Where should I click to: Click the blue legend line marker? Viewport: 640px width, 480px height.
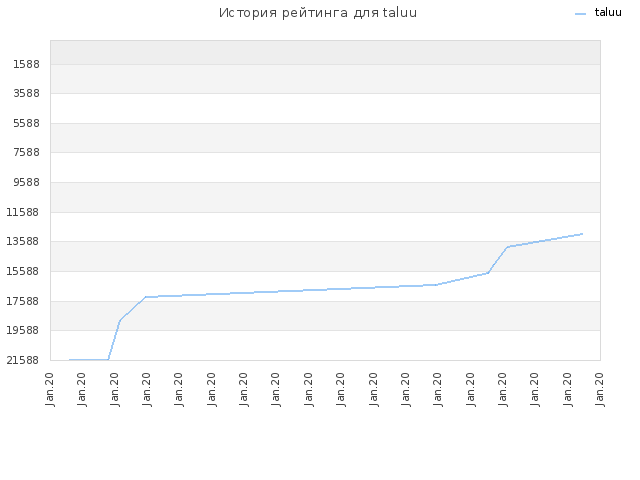580,14
